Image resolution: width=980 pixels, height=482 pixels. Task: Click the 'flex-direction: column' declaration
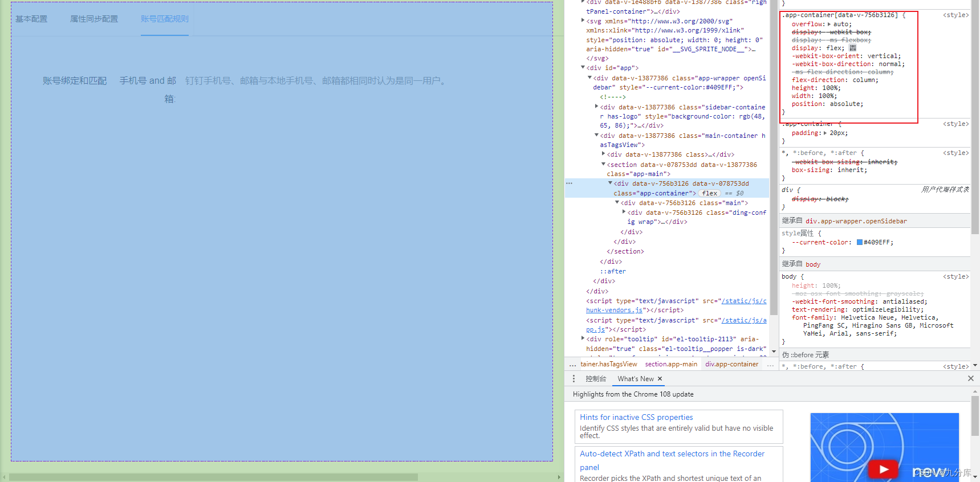tap(835, 80)
